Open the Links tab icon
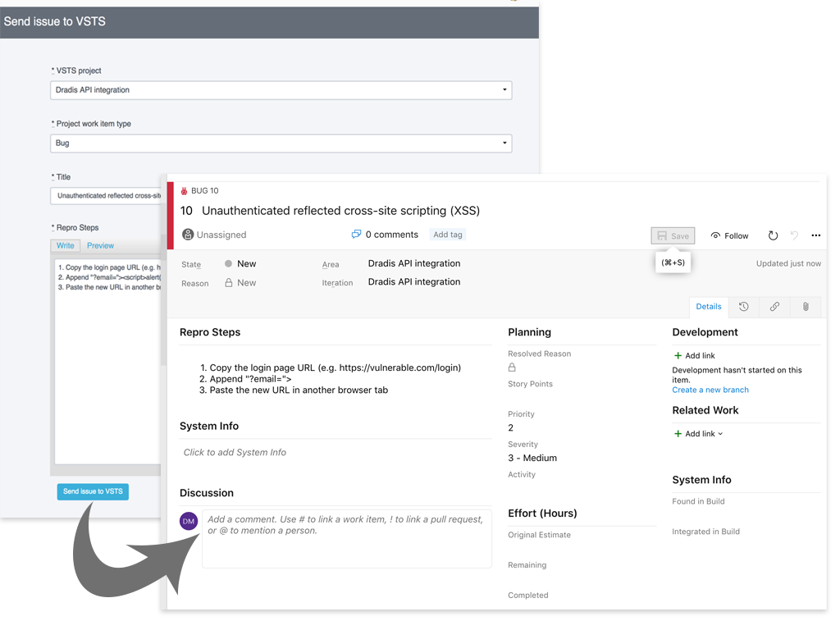This screenshot has width=840, height=630. click(774, 307)
